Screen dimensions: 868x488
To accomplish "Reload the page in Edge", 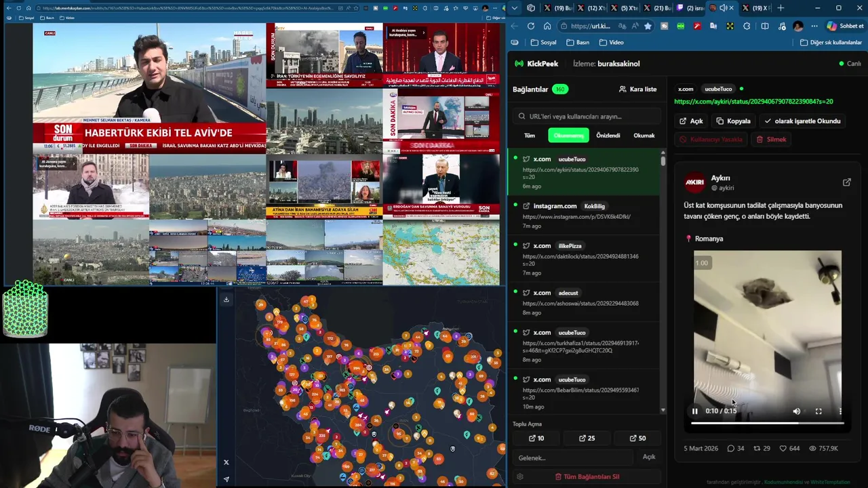I will pyautogui.click(x=530, y=26).
